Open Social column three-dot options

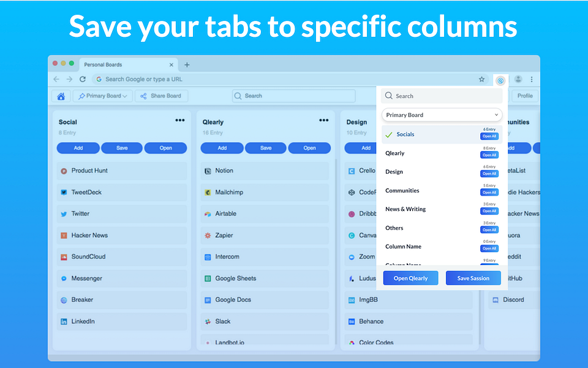(x=180, y=120)
